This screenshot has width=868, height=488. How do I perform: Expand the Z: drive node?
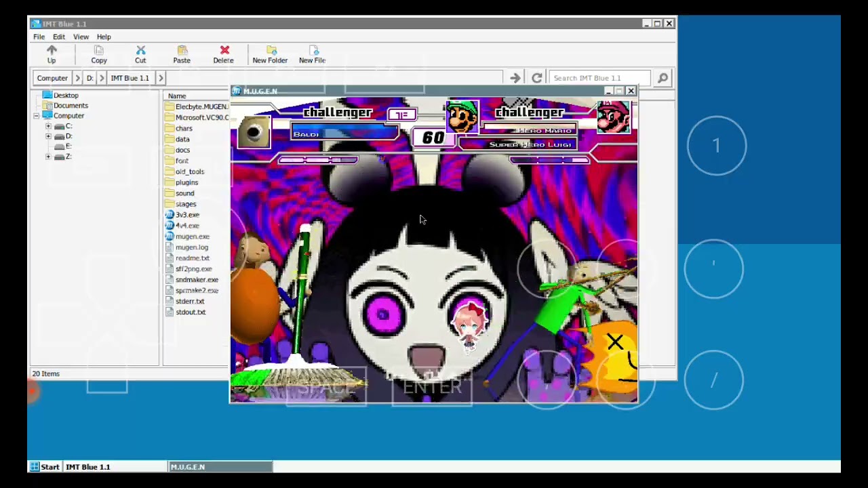click(x=48, y=157)
